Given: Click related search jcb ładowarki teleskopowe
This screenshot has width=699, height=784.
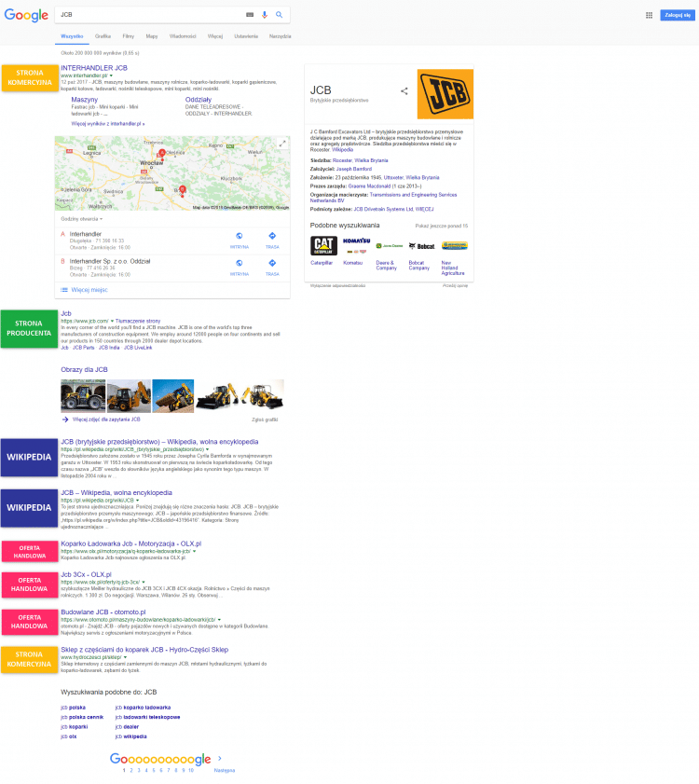Looking at the screenshot, I should coord(147,717).
